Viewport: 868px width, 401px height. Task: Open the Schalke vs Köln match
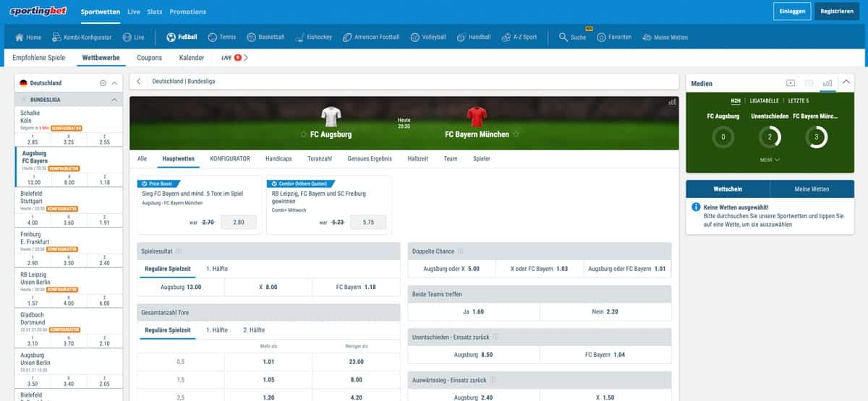pos(32,117)
